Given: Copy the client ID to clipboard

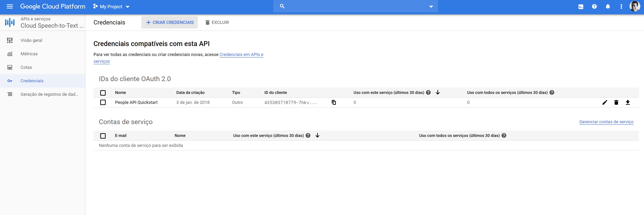Looking at the screenshot, I should coord(334,102).
